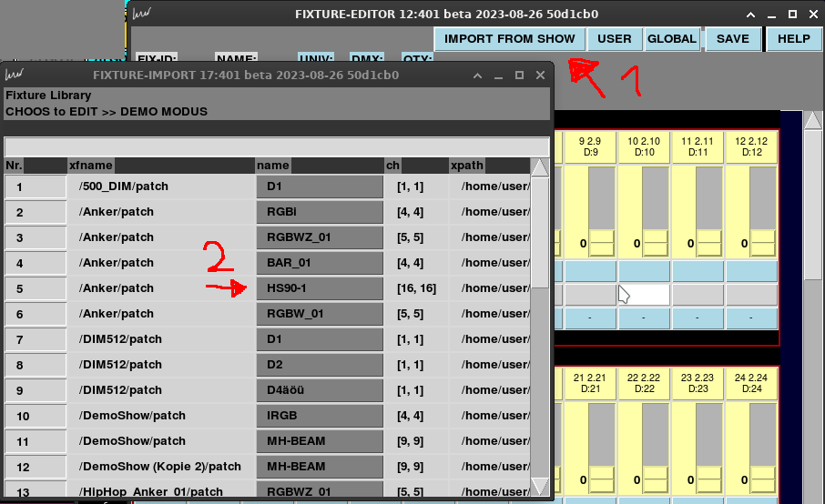Roll up the FIXTURE-IMPORT window
This screenshot has height=504, width=825.
[x=478, y=76]
